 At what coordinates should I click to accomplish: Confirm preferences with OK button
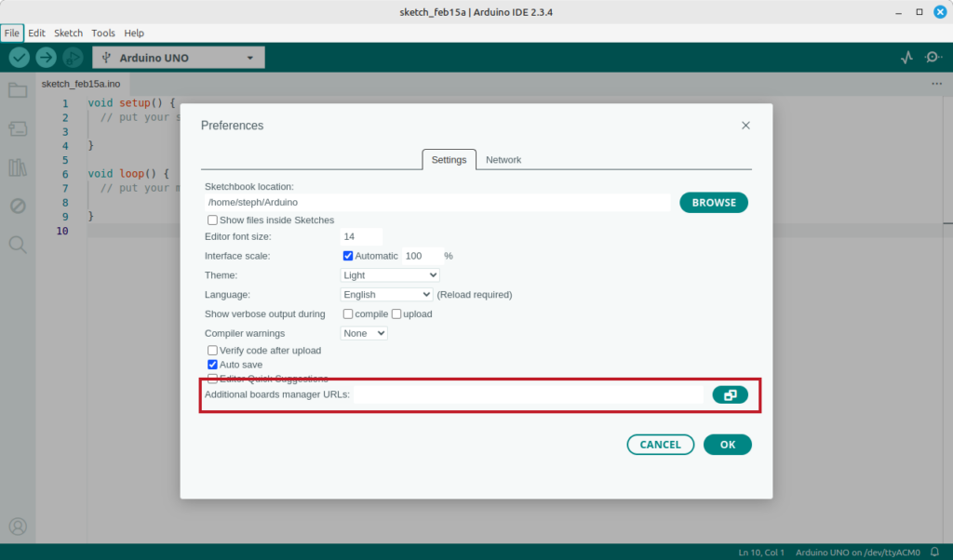click(728, 445)
